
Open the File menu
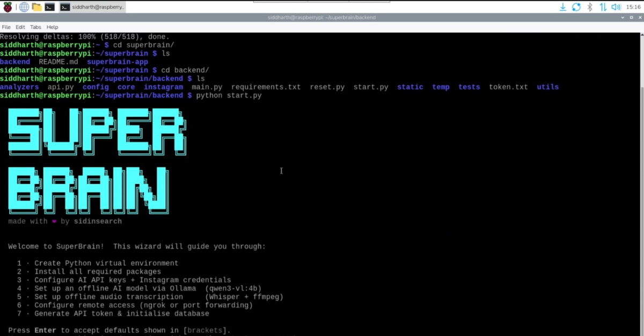(6, 27)
